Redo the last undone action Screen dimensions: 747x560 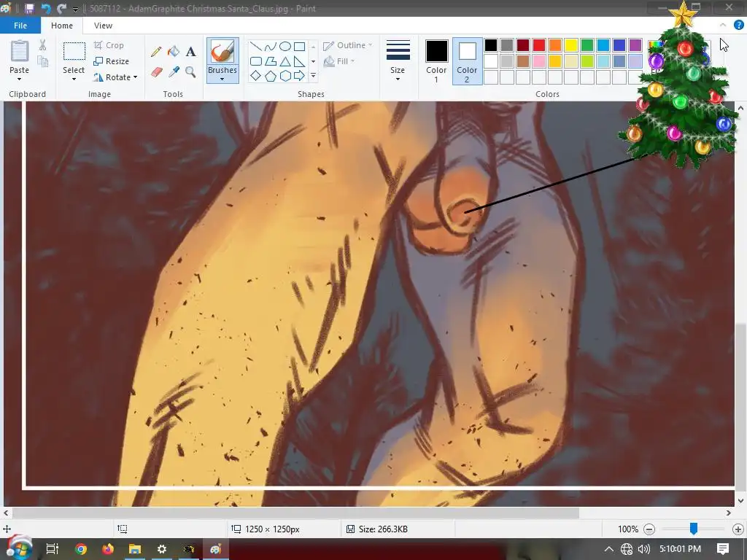coord(61,9)
